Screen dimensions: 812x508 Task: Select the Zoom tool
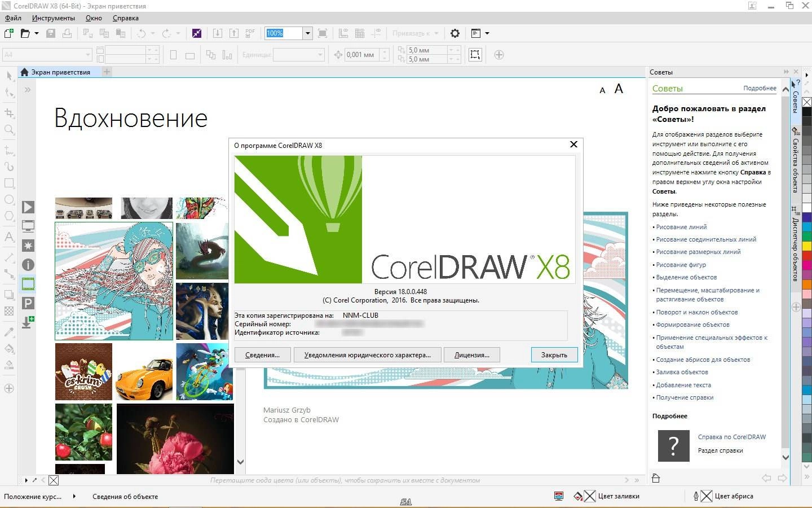coord(8,129)
